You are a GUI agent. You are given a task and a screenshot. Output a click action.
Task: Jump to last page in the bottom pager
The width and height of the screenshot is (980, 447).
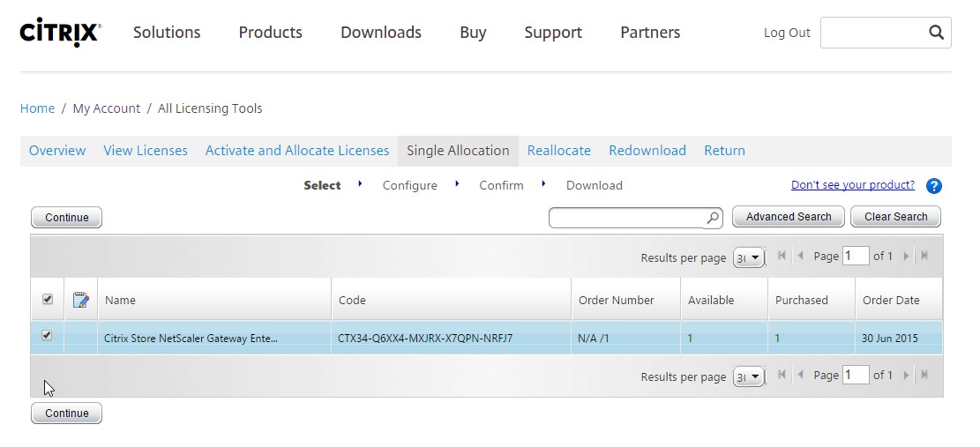[x=924, y=376]
